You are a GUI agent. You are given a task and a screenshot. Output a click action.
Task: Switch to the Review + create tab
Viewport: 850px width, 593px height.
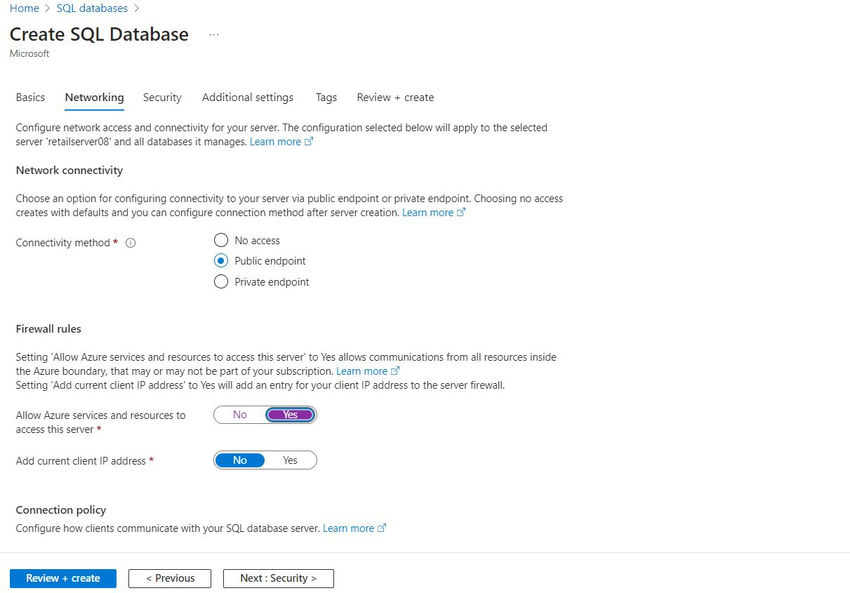pos(395,98)
